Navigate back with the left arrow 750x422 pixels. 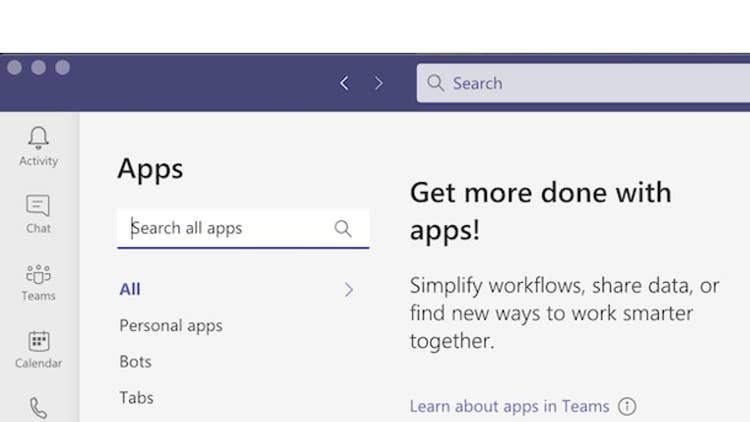pos(344,84)
